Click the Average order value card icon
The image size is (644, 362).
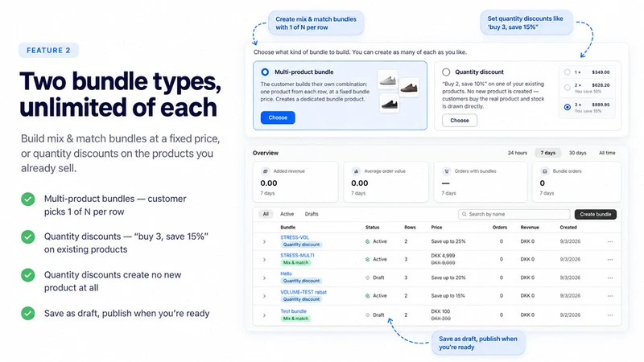coord(356,171)
